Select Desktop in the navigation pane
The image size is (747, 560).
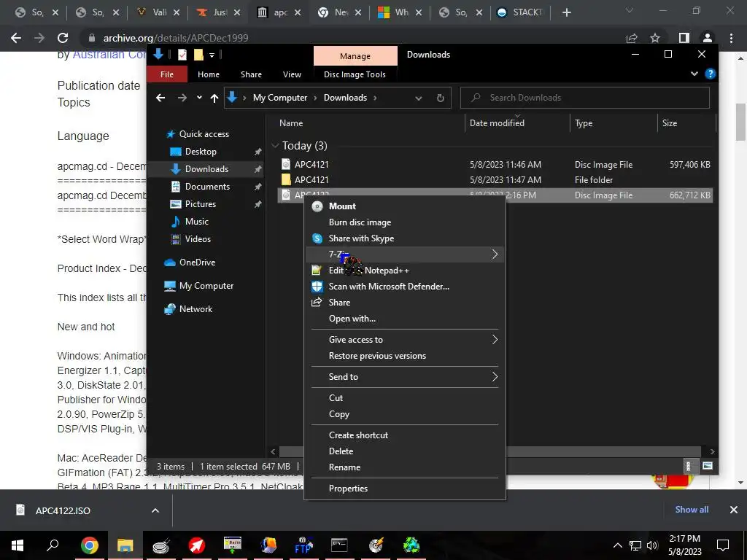point(201,152)
